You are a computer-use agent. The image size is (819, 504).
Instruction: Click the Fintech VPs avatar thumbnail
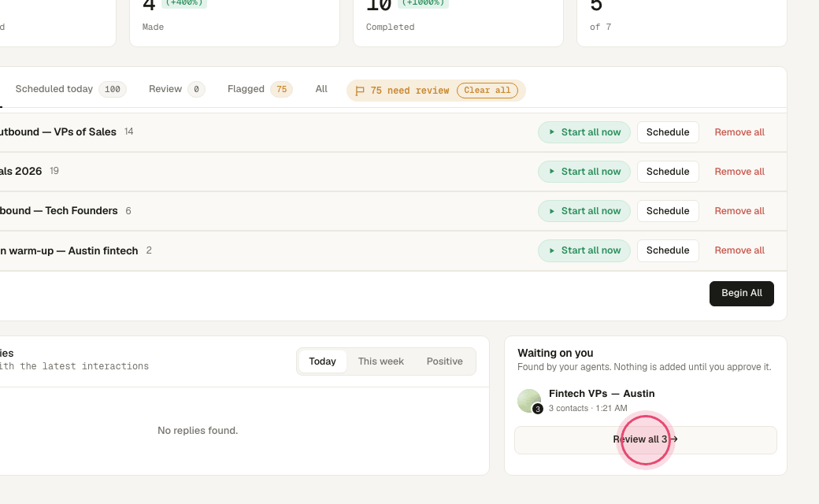pos(529,401)
